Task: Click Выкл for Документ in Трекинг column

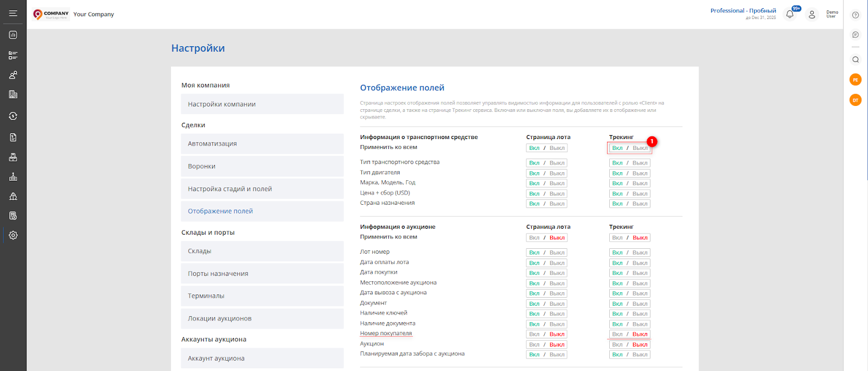Action: point(640,304)
